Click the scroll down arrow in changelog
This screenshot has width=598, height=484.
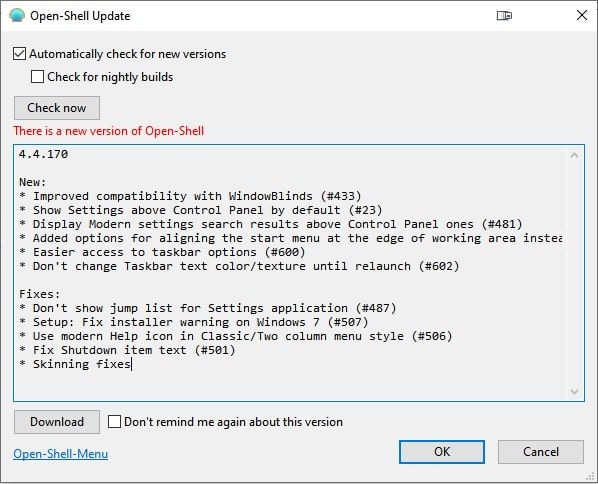(574, 391)
